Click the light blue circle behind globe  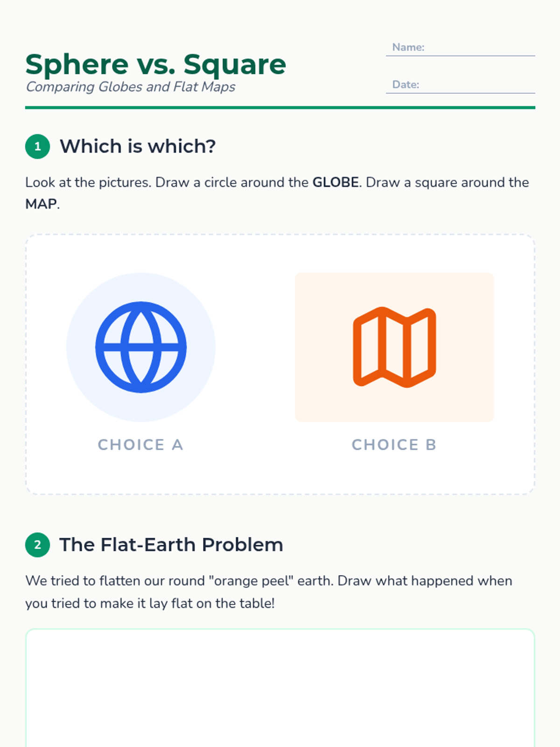[x=141, y=347]
